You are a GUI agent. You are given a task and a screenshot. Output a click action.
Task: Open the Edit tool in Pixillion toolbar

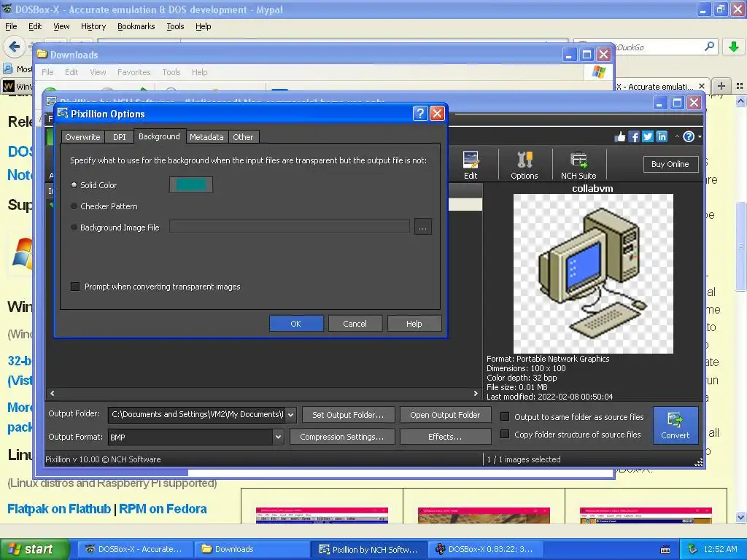tap(471, 165)
